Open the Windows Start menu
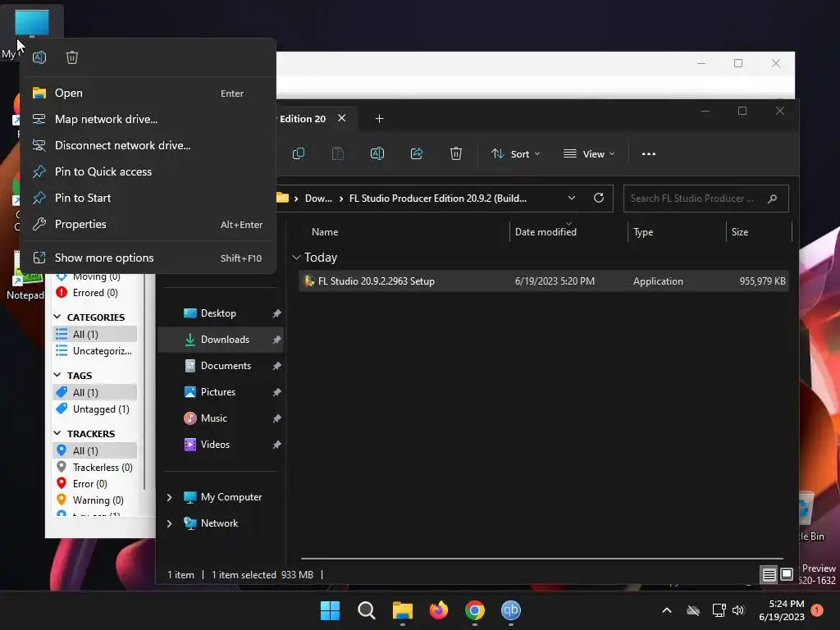Viewport: 840px width, 630px height. (x=330, y=610)
